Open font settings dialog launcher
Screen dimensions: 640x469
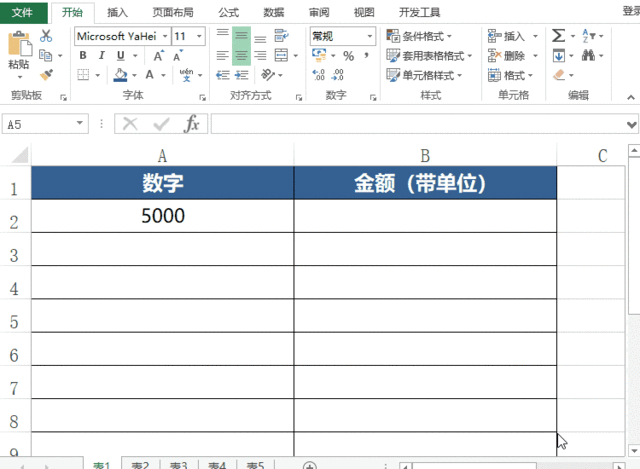point(202,98)
